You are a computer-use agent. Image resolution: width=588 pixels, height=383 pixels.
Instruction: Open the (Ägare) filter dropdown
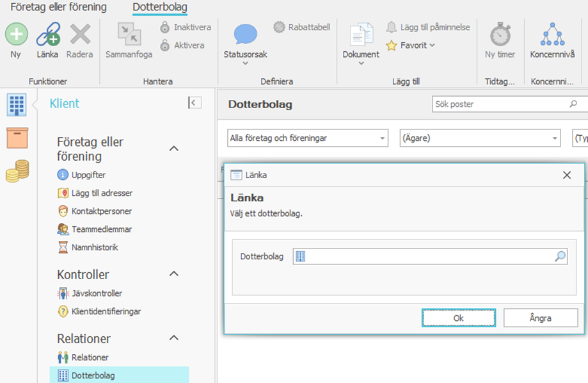tap(479, 138)
